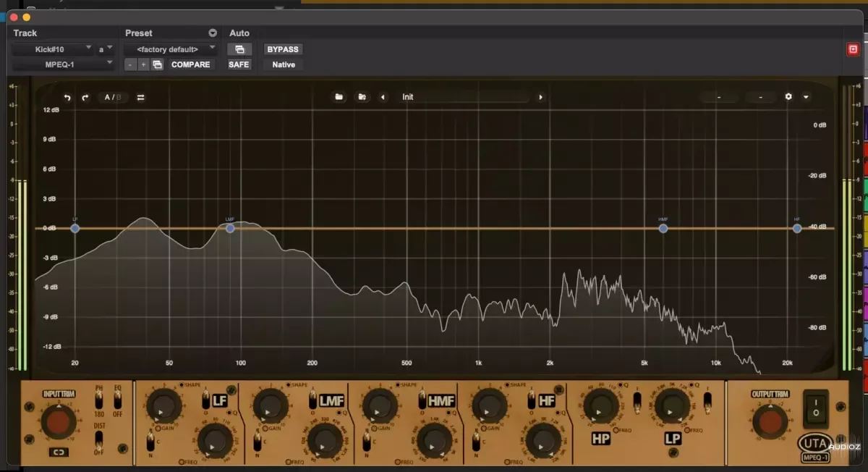Screen dimensions: 868x472
Task: Toggle the LMF C/N switch
Action: (x=258, y=442)
